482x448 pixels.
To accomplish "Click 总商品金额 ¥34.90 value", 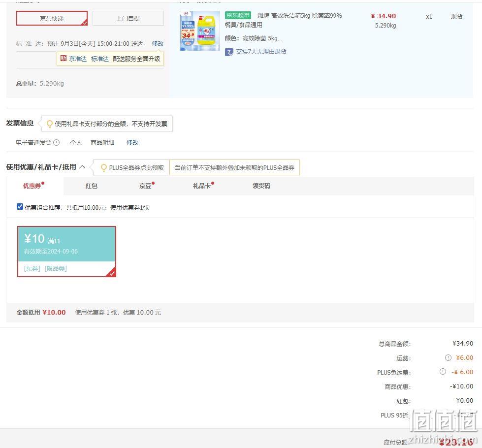I will click(463, 344).
